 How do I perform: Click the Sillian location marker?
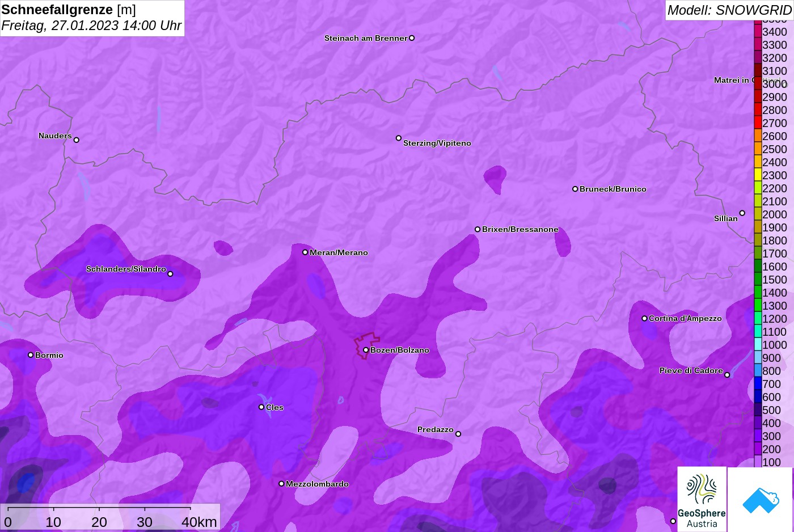click(x=742, y=213)
